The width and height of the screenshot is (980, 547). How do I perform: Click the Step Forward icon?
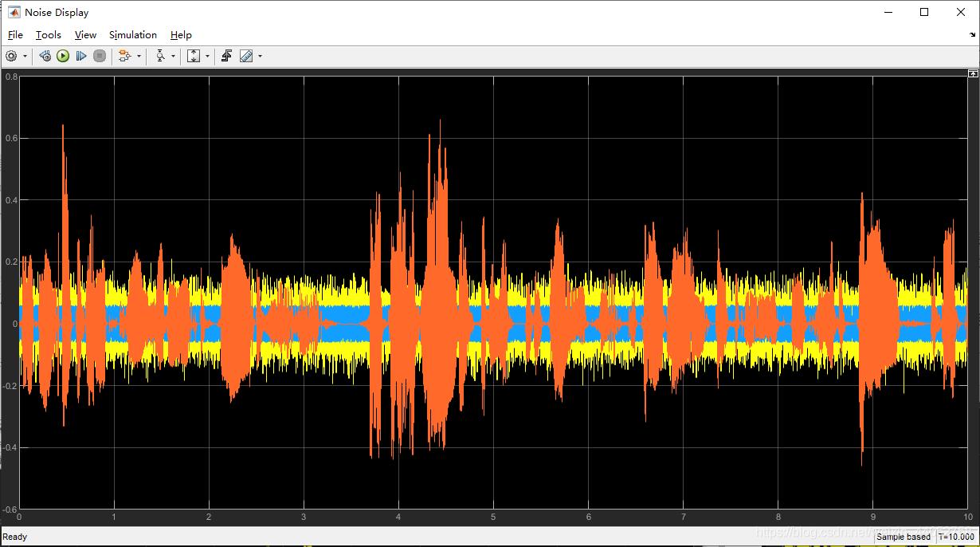(81, 56)
